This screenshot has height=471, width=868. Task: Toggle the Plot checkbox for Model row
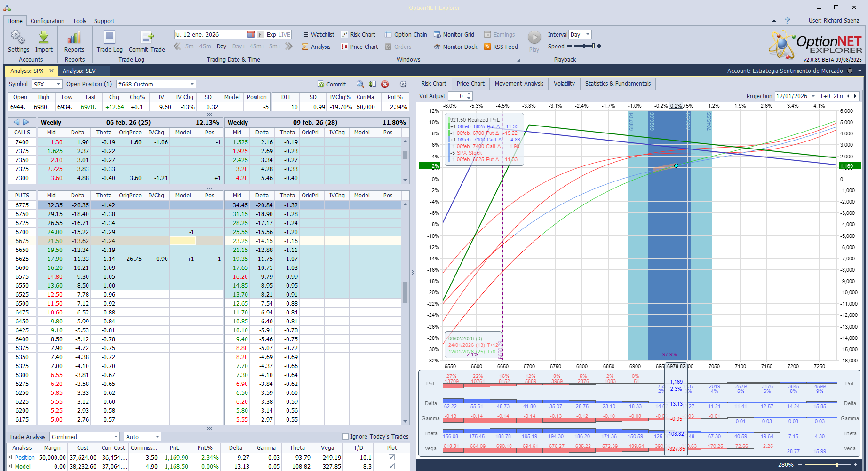391,466
